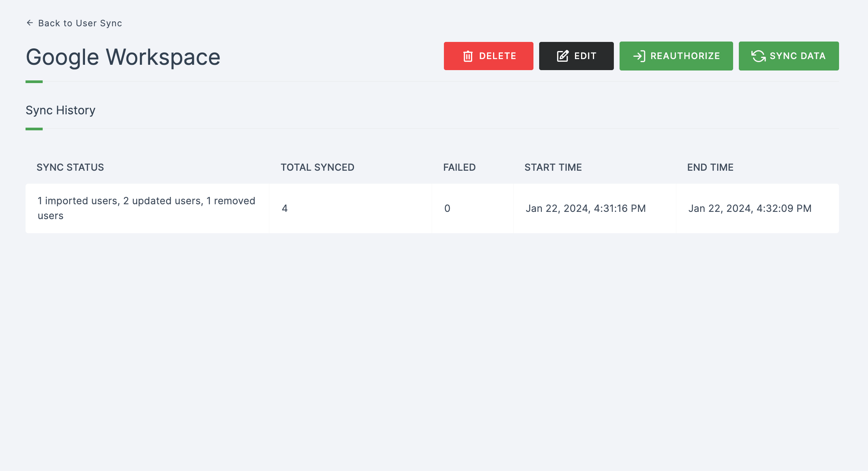Image resolution: width=868 pixels, height=471 pixels.
Task: Click the pencil edit icon
Action: coord(563,56)
